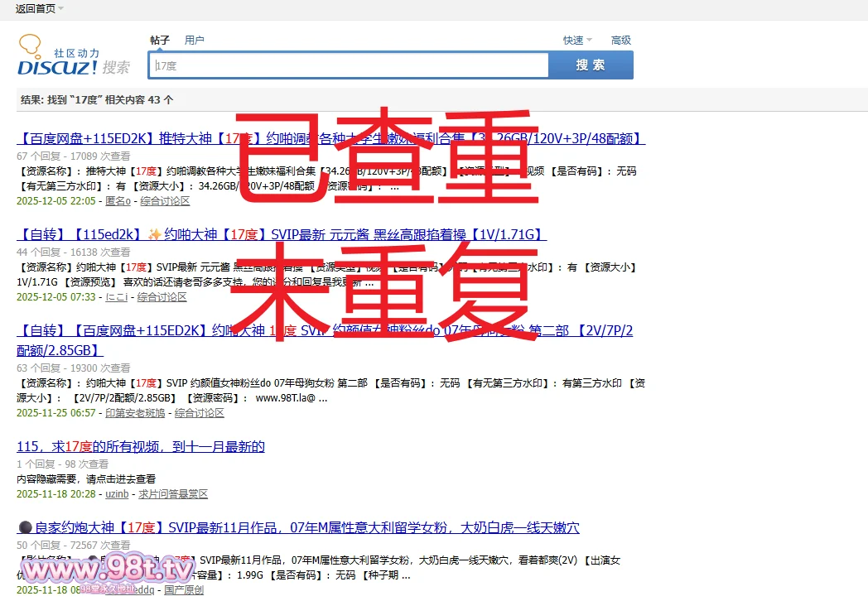
Task: Open author profile にこi
Action: [x=115, y=297]
